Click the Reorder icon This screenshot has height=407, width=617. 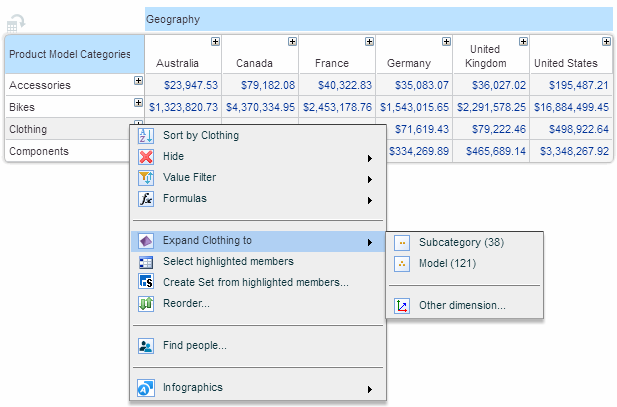(146, 303)
